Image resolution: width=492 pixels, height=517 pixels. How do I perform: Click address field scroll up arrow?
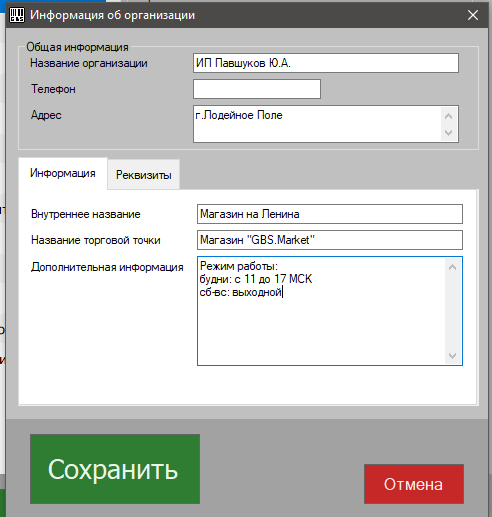[x=449, y=116]
